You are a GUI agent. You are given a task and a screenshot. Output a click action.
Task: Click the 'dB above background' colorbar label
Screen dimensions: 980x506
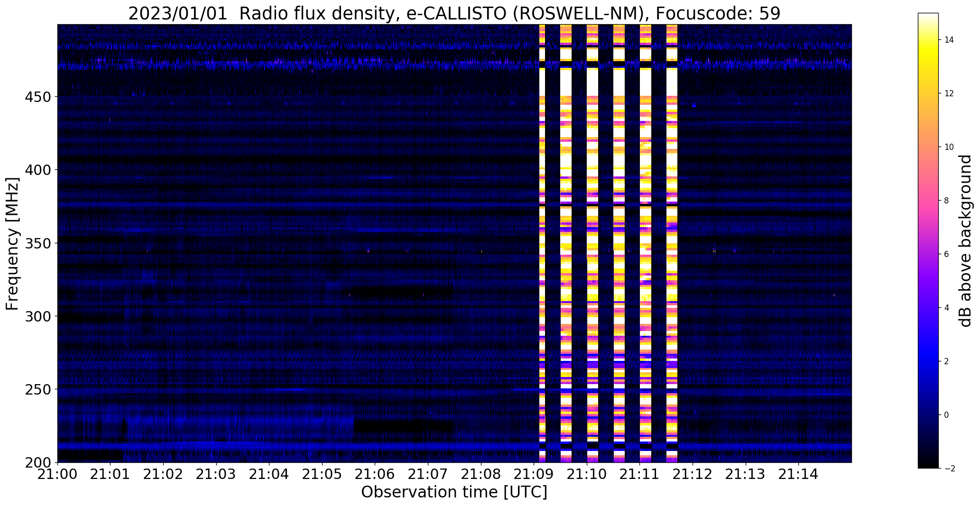pos(965,240)
